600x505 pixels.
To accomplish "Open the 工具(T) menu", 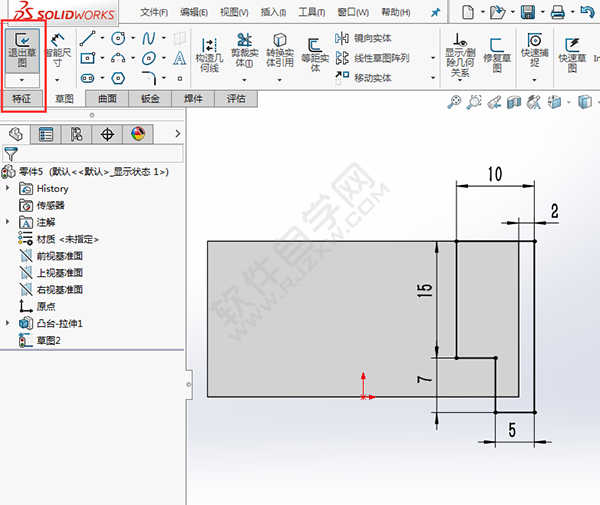I will coord(312,12).
